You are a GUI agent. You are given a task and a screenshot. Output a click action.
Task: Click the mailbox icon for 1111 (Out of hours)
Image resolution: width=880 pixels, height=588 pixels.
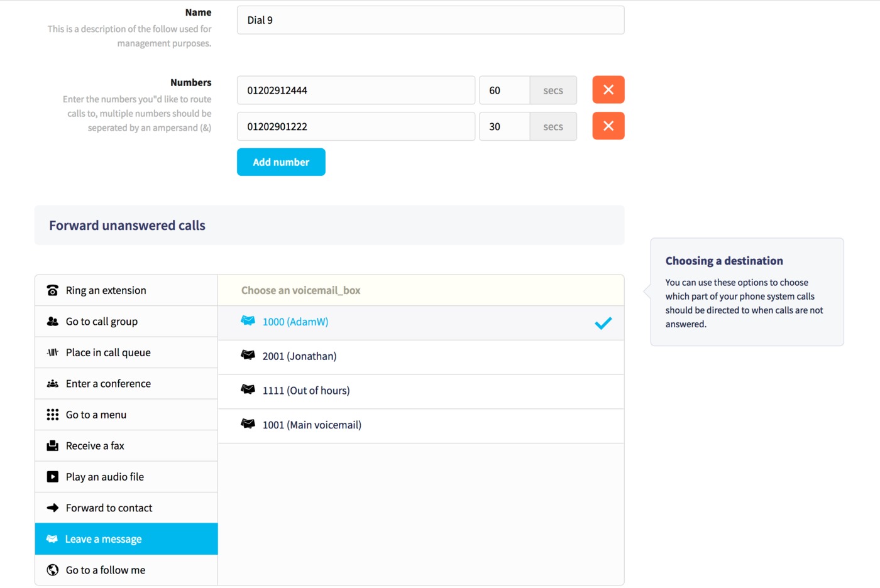[x=248, y=389]
